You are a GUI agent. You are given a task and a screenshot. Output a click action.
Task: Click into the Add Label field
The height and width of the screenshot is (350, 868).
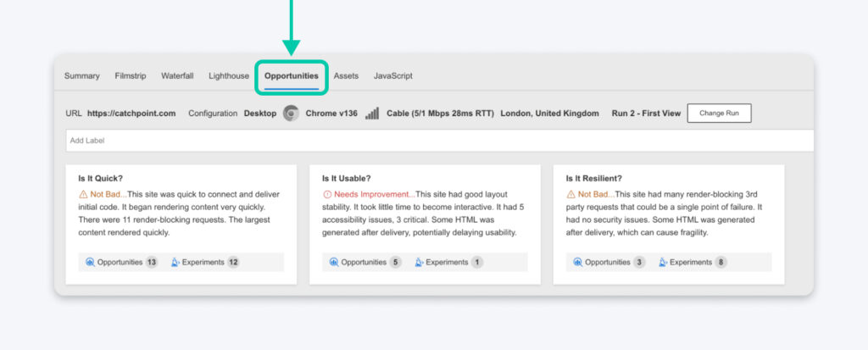tap(424, 141)
